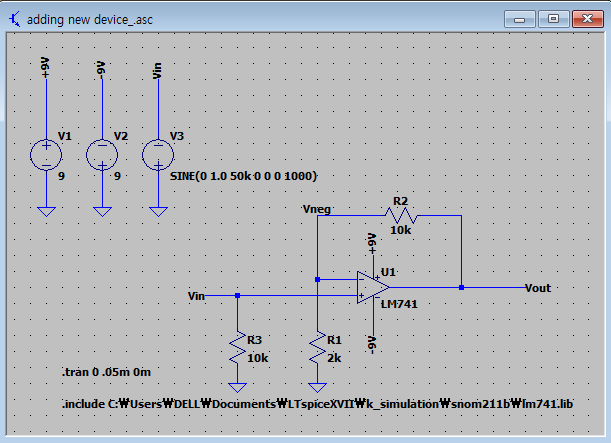Click the ground symbol below R3
The height and width of the screenshot is (443, 611).
click(237, 388)
